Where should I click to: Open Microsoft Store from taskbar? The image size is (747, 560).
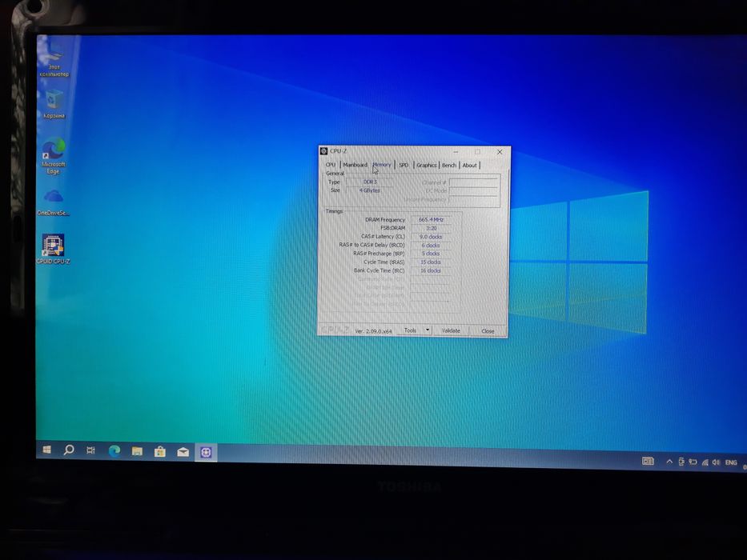tap(160, 451)
